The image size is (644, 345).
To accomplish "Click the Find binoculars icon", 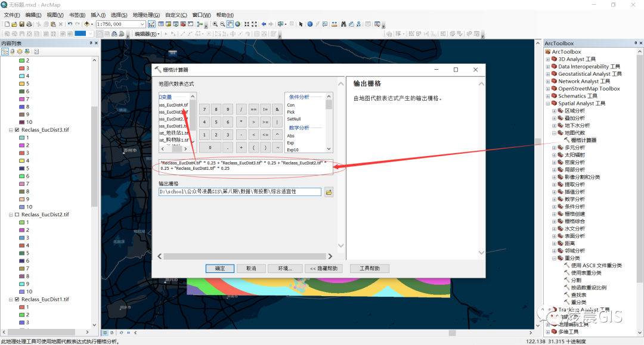I will coord(343,24).
